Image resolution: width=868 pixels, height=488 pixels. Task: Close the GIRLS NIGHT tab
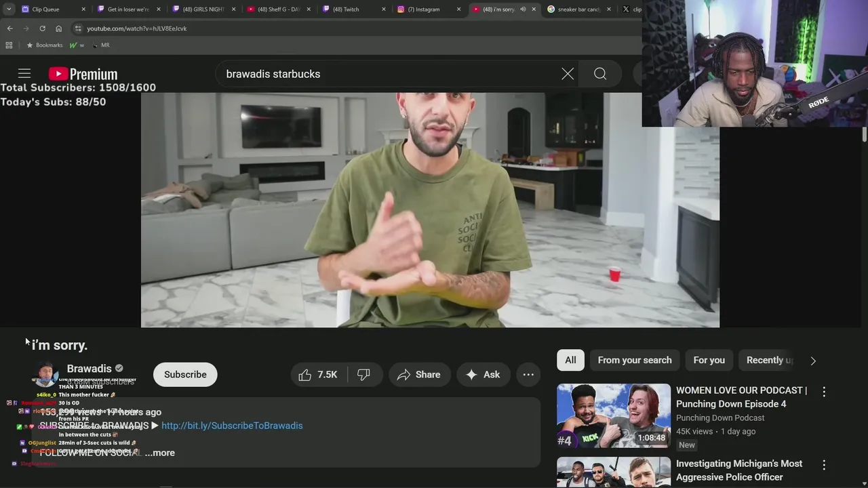pos(233,9)
